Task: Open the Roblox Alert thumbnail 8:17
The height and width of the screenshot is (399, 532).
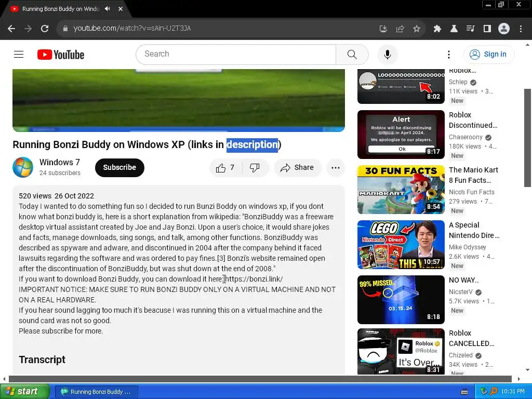Action: click(x=401, y=135)
